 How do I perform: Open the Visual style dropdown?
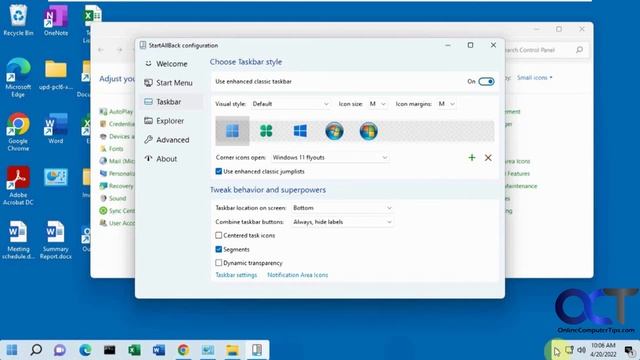coord(290,104)
